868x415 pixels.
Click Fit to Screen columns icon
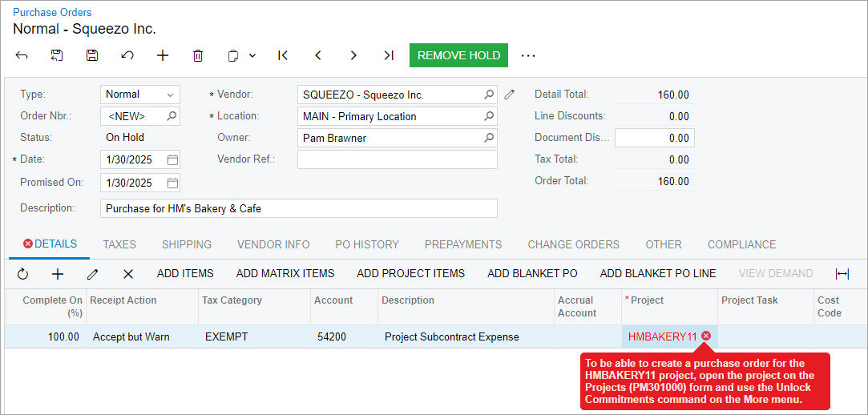tap(842, 274)
